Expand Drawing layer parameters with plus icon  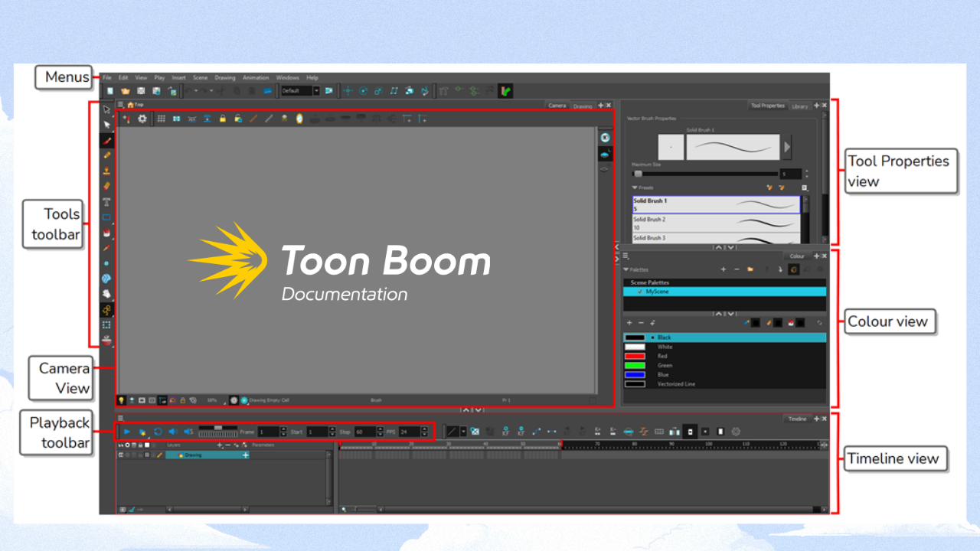pyautogui.click(x=246, y=455)
